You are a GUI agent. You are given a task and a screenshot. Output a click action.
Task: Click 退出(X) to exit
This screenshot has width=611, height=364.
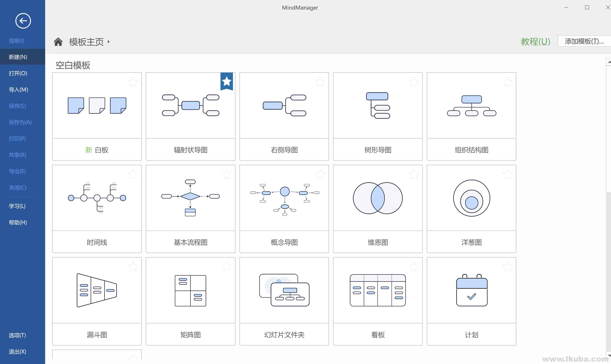[x=18, y=352]
